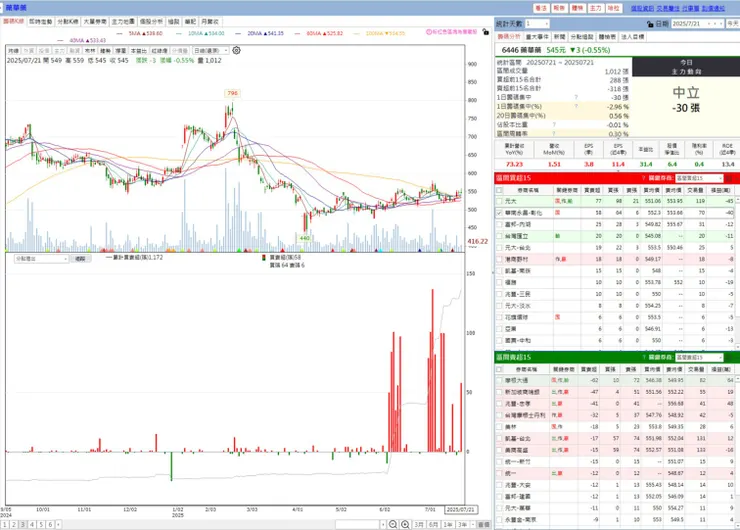740x530 pixels.
Task: Open 分點進出 dropdown below chart
Action: pos(42,259)
